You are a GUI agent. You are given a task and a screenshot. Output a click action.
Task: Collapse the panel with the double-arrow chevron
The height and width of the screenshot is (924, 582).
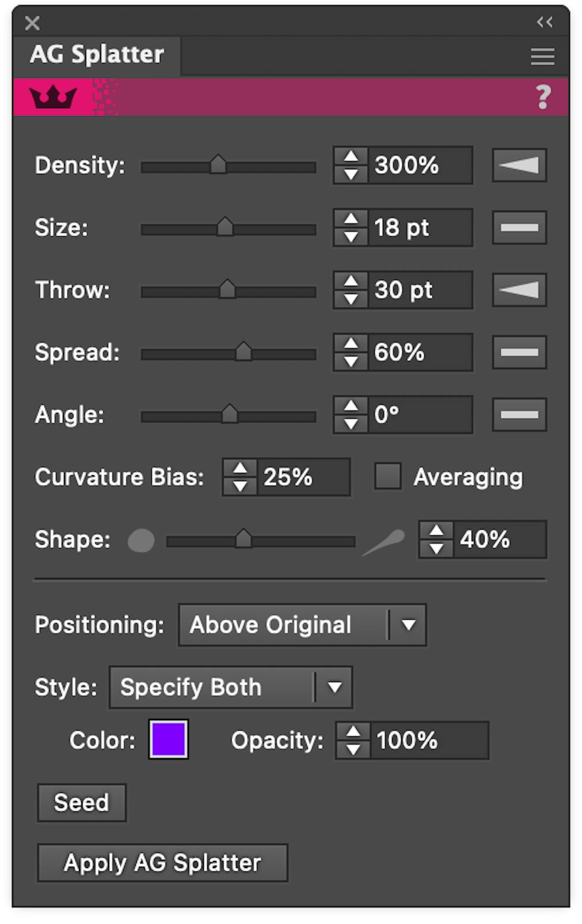tap(543, 23)
